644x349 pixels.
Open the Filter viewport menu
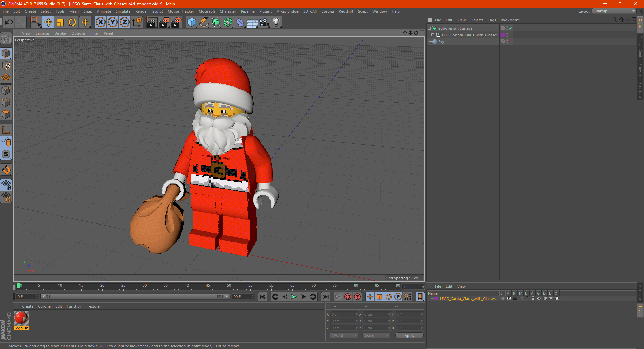pos(95,33)
